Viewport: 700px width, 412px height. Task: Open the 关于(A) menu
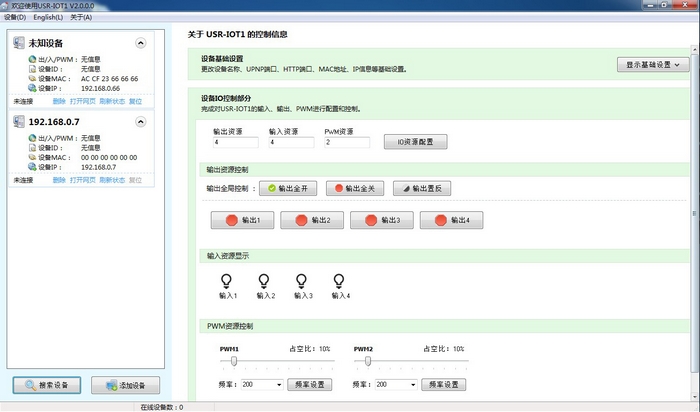coord(81,17)
